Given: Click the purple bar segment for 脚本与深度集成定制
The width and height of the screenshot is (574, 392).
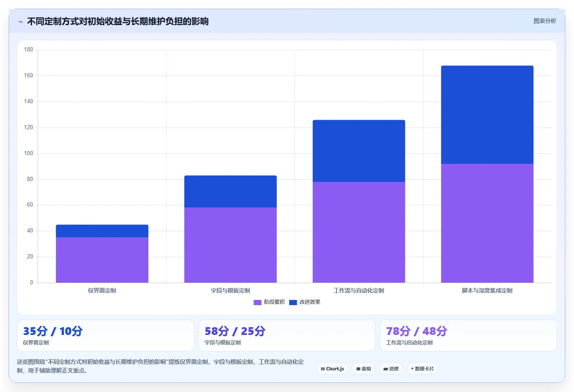Looking at the screenshot, I should point(487,223).
